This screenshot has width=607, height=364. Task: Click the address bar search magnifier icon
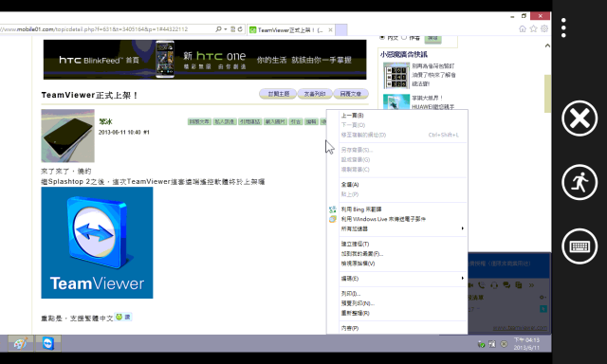pyautogui.click(x=219, y=29)
